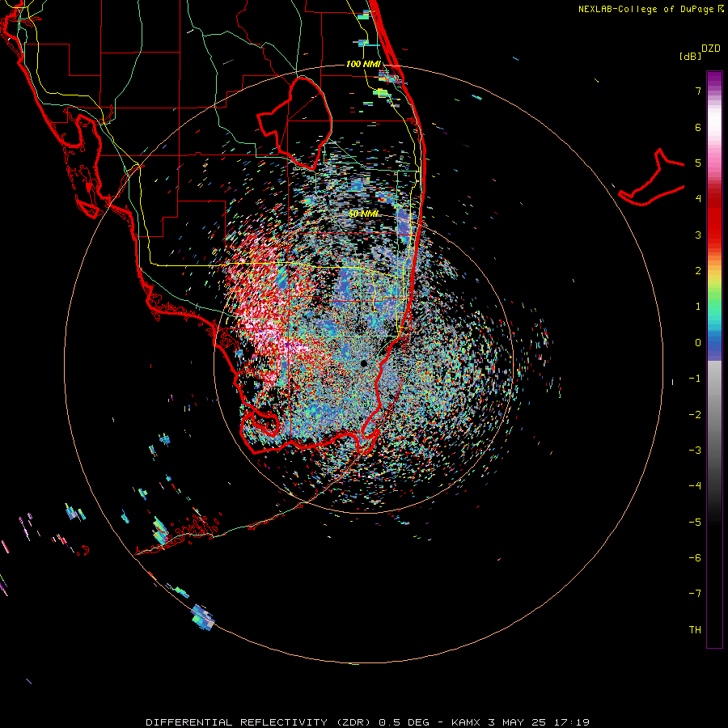The width and height of the screenshot is (728, 728).
Task: Click the 100 NMI range ring label
Action: click(363, 64)
